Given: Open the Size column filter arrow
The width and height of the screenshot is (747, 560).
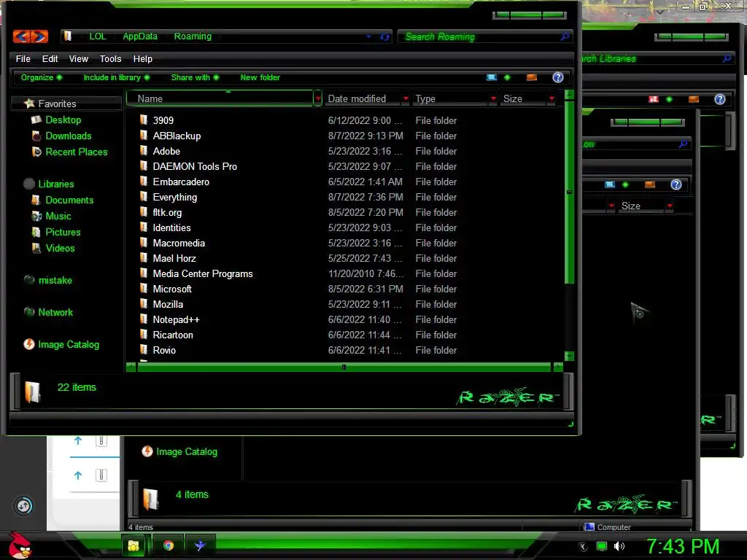Looking at the screenshot, I should coord(551,98).
